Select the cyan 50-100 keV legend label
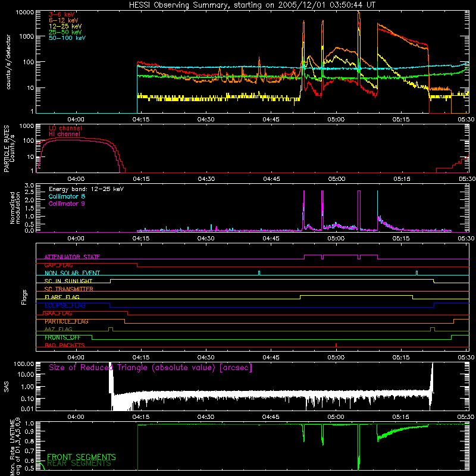Viewport: 476px width, 476px height. pos(67,38)
